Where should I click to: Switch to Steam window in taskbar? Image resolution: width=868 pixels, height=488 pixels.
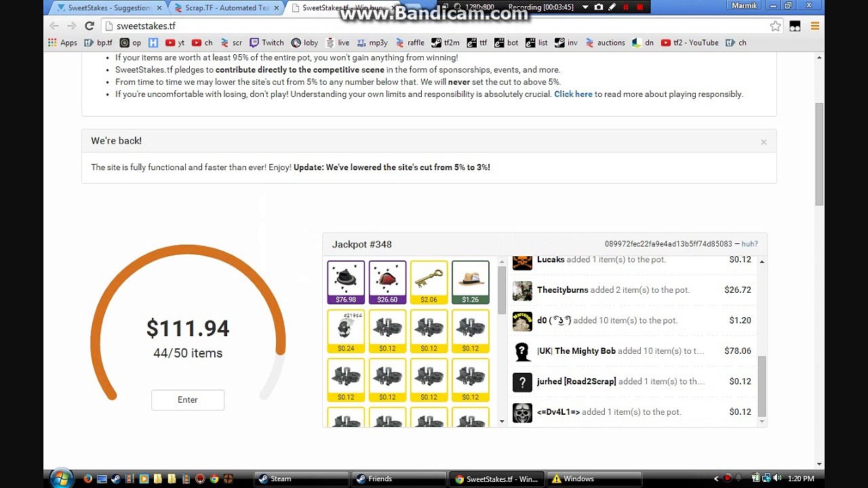(301, 479)
